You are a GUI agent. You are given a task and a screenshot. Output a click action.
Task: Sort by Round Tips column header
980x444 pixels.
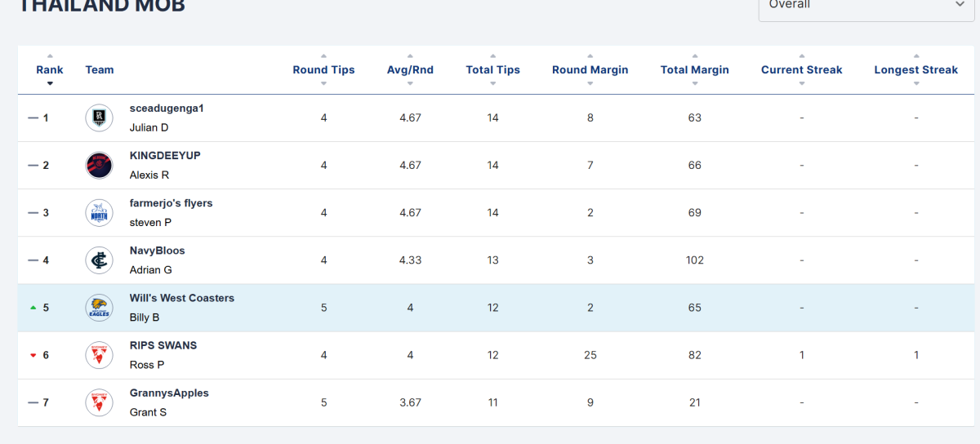323,69
